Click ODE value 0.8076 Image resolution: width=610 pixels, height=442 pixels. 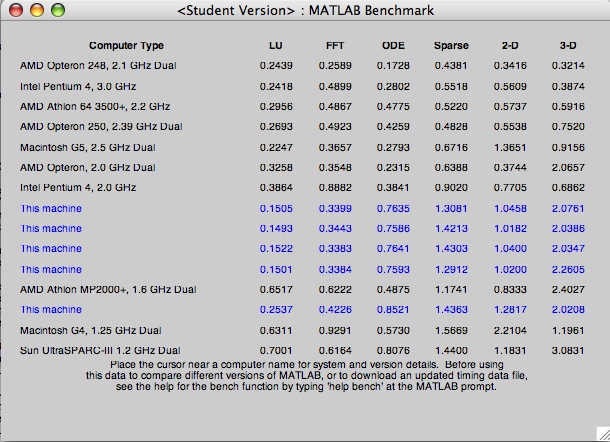click(393, 351)
